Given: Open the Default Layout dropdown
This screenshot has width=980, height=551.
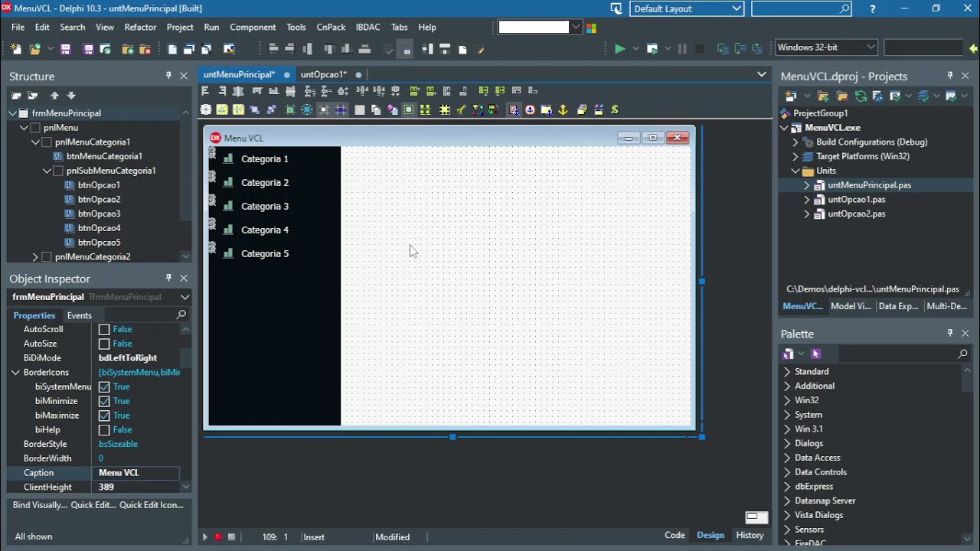Looking at the screenshot, I should click(737, 8).
